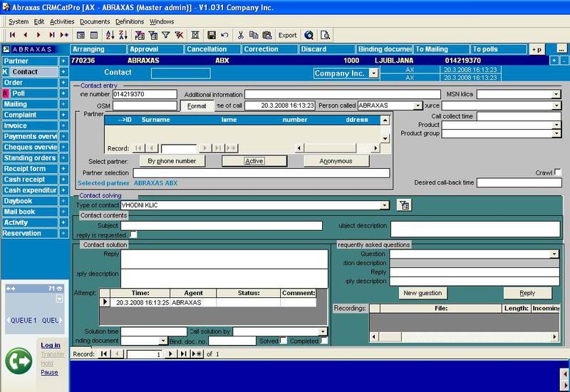This screenshot has width=570, height=392.
Task: Open the Company Inc. dropdown
Action: 373,73
